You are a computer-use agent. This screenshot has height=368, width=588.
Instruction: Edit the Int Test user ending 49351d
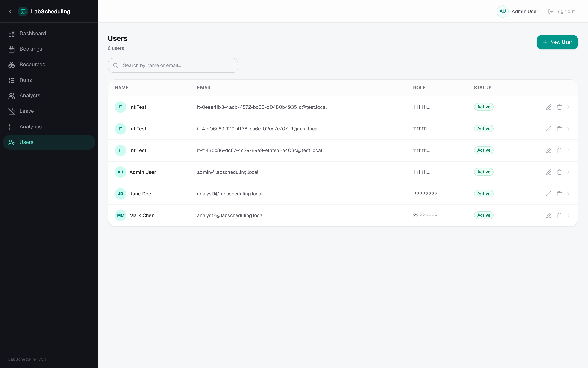point(549,107)
